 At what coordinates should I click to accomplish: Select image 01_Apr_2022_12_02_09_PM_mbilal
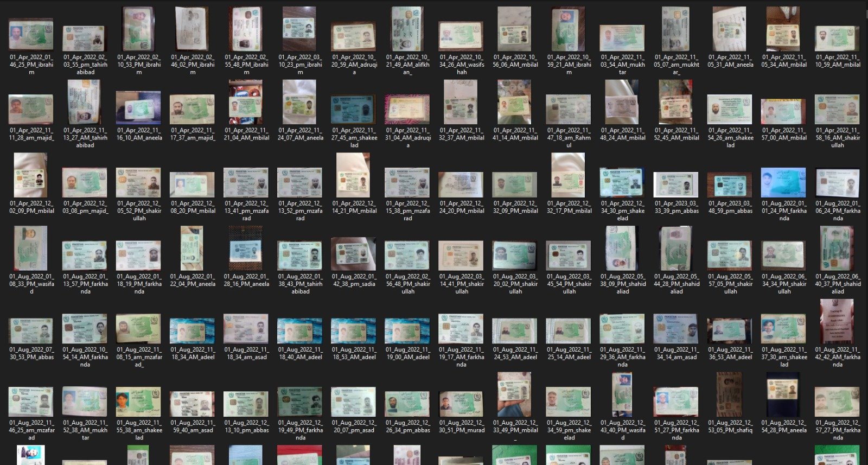[30, 175]
